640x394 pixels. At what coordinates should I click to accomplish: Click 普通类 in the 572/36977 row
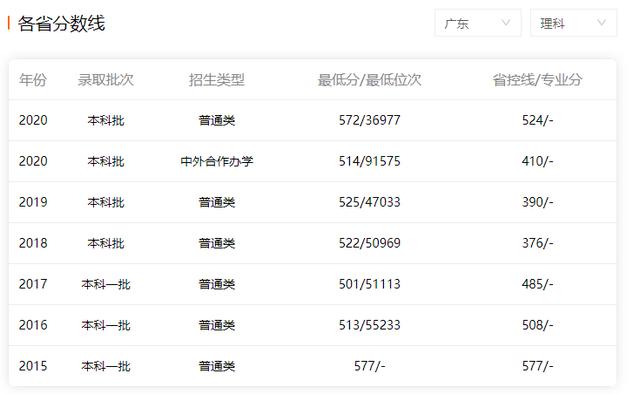coord(217,120)
